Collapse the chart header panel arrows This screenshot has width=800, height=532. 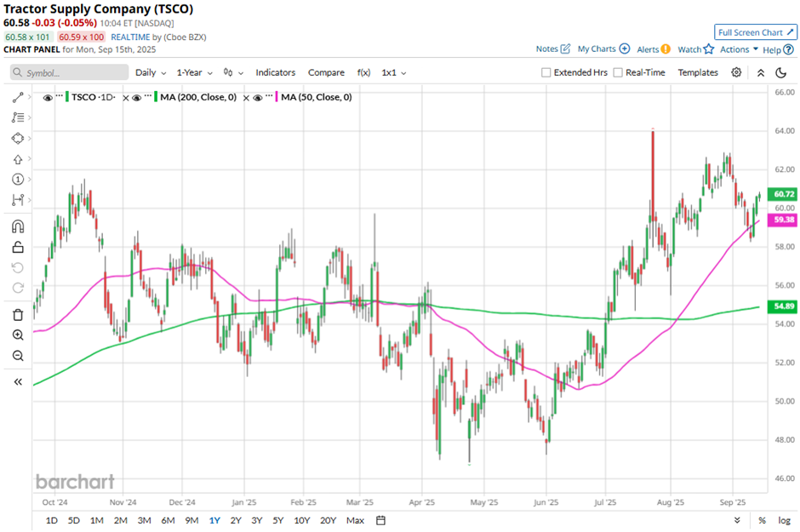click(761, 73)
